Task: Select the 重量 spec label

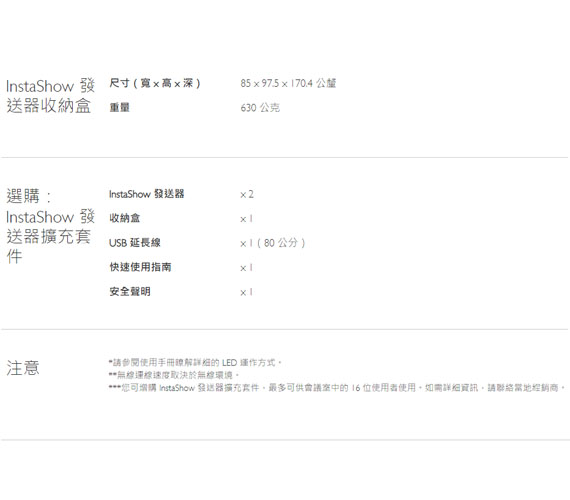Action: coord(120,107)
